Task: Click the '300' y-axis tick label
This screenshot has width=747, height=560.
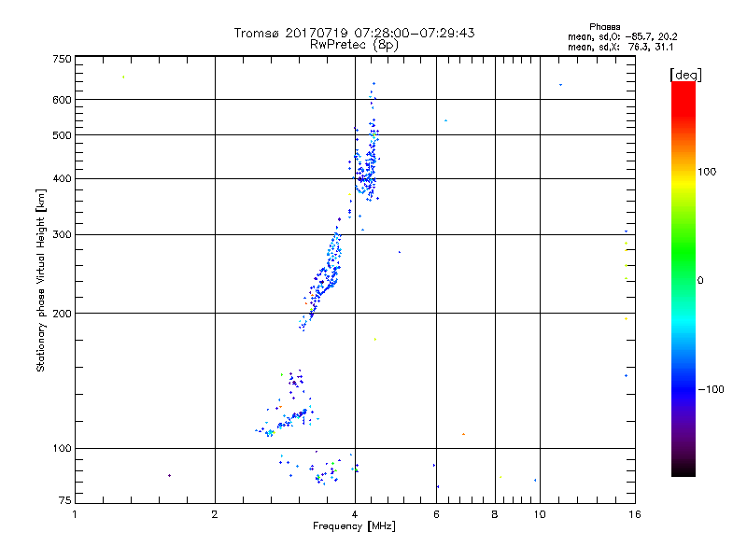Action: coord(62,235)
